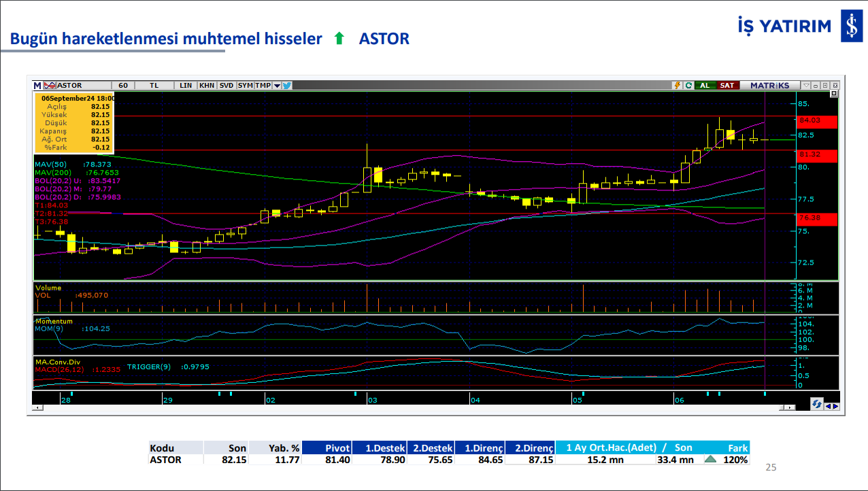Toggle the KHN chart option
Screen dimensions: 868x491
point(207,86)
